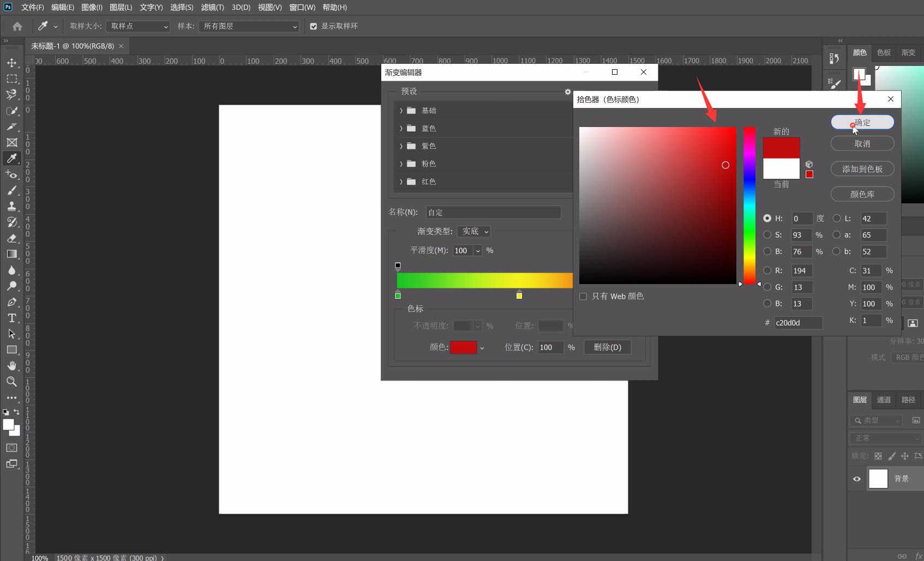Hide the 背景 layer with eye icon
Screen dimensions: 924x561
click(x=857, y=479)
